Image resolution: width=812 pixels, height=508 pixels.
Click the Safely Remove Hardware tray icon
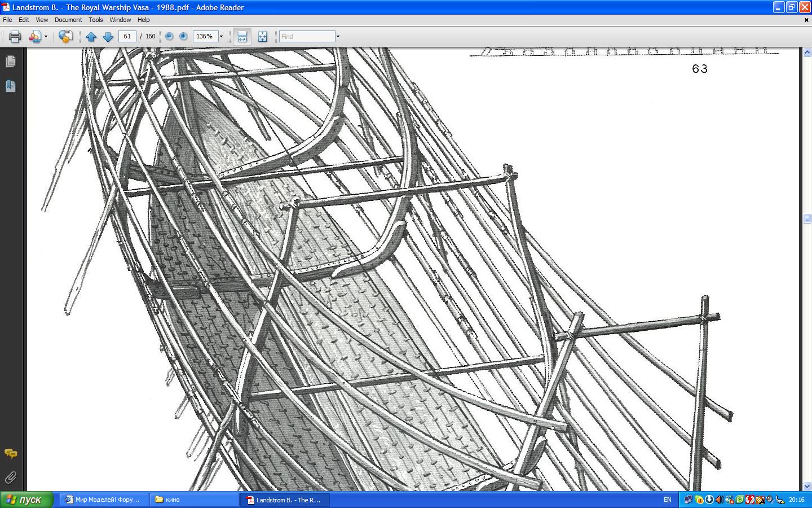coord(780,500)
